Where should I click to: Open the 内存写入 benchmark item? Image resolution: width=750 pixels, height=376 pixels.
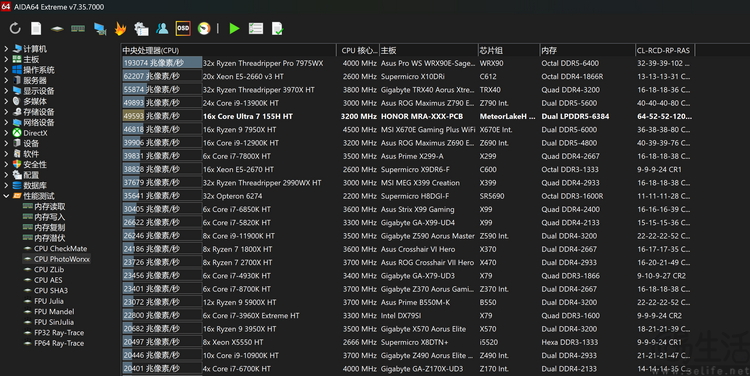tap(44, 217)
